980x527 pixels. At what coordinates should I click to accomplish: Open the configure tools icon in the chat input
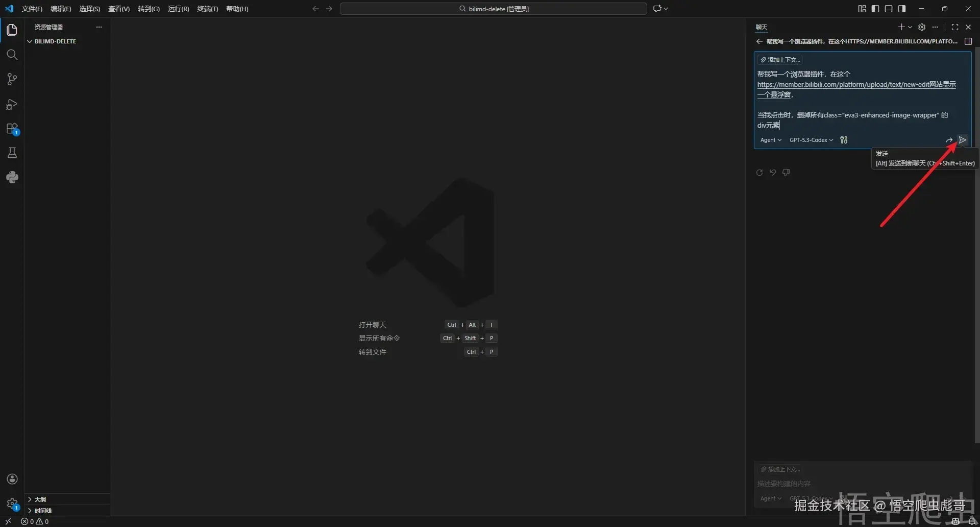pos(844,140)
